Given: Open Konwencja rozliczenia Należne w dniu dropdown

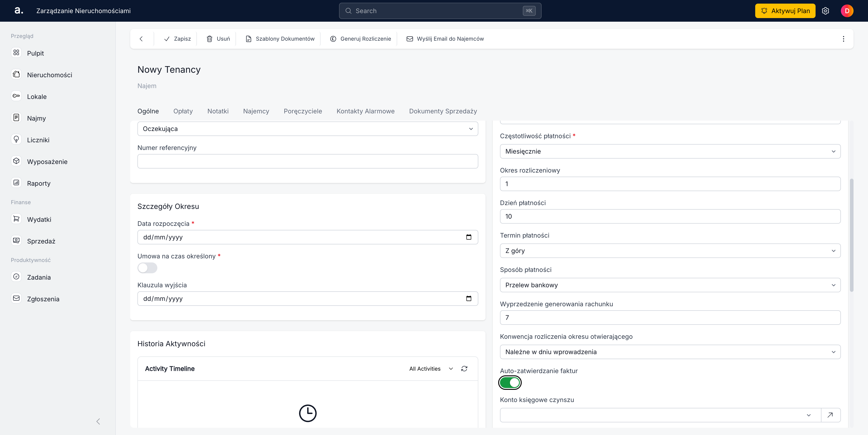Looking at the screenshot, I should 670,351.
